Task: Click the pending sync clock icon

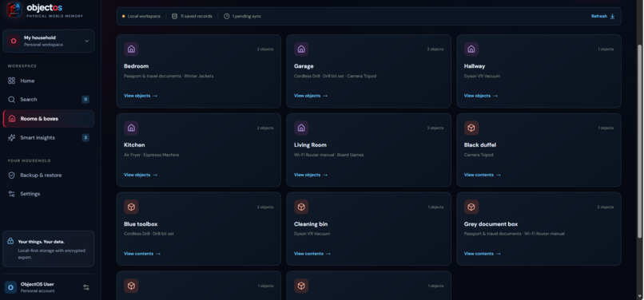Action: pyautogui.click(x=227, y=17)
